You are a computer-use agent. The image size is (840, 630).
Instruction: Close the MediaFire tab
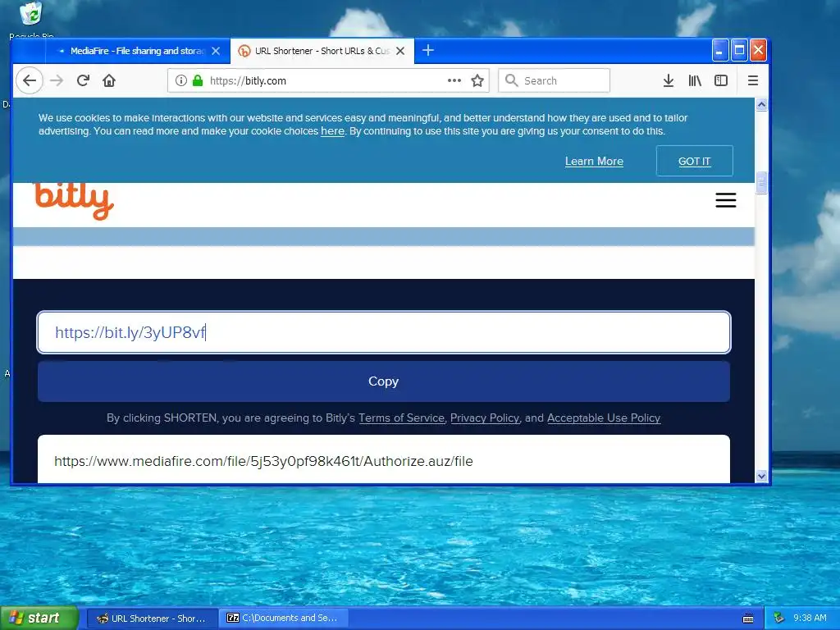click(216, 51)
